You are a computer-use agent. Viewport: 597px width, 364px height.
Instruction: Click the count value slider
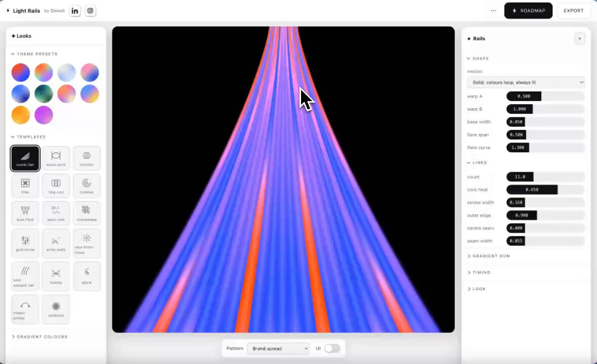point(545,176)
